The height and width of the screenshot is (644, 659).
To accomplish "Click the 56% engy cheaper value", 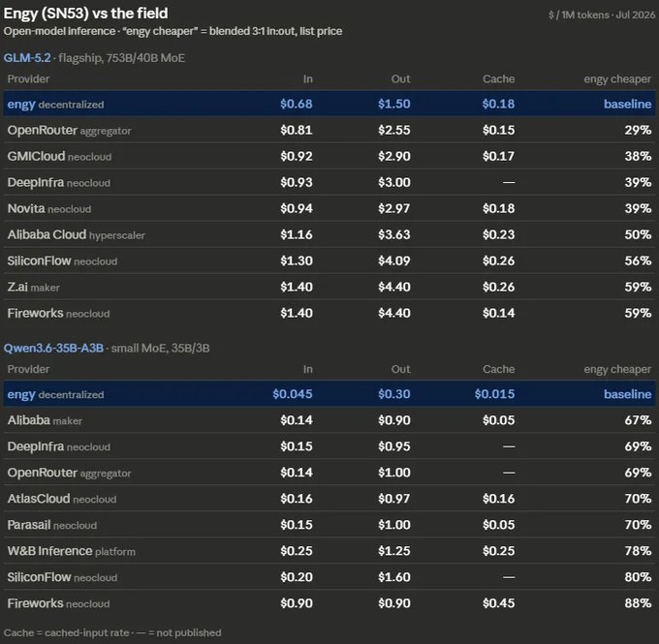I will tap(638, 261).
